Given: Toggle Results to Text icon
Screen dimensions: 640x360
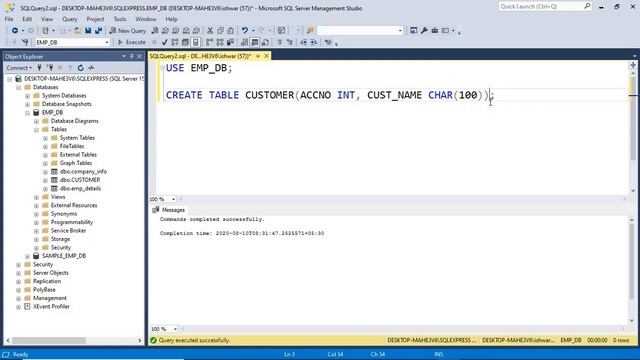Looking at the screenshot, I should (244, 42).
